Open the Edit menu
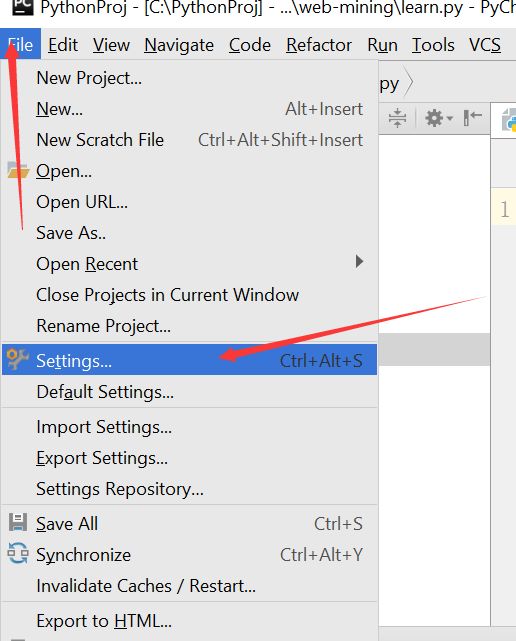Image resolution: width=516 pixels, height=641 pixels. pyautogui.click(x=63, y=45)
